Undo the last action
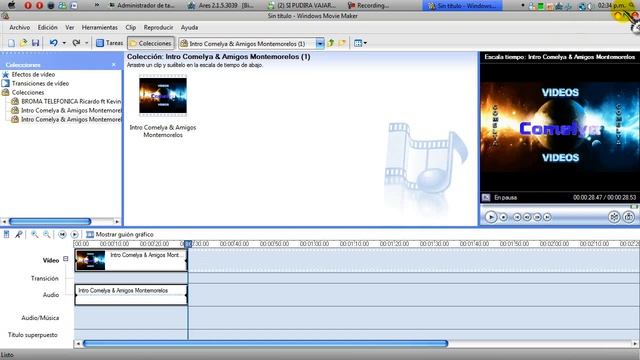This screenshot has width=640, height=360. 53,43
